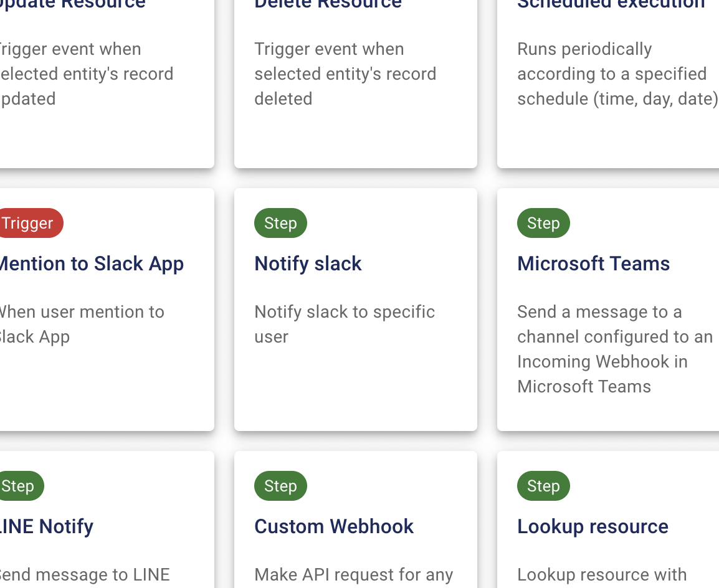Open the Notify slack card
The width and height of the screenshot is (719, 588).
tap(355, 310)
